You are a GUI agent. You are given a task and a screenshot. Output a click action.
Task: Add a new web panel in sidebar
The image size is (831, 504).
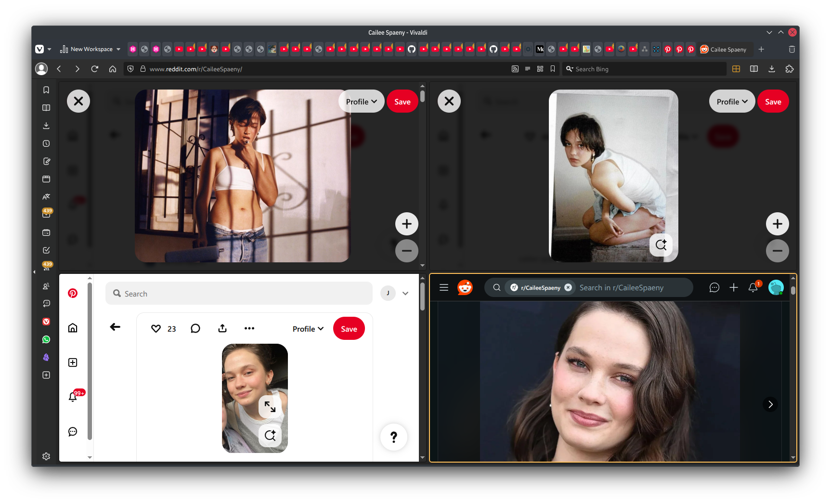point(46,375)
